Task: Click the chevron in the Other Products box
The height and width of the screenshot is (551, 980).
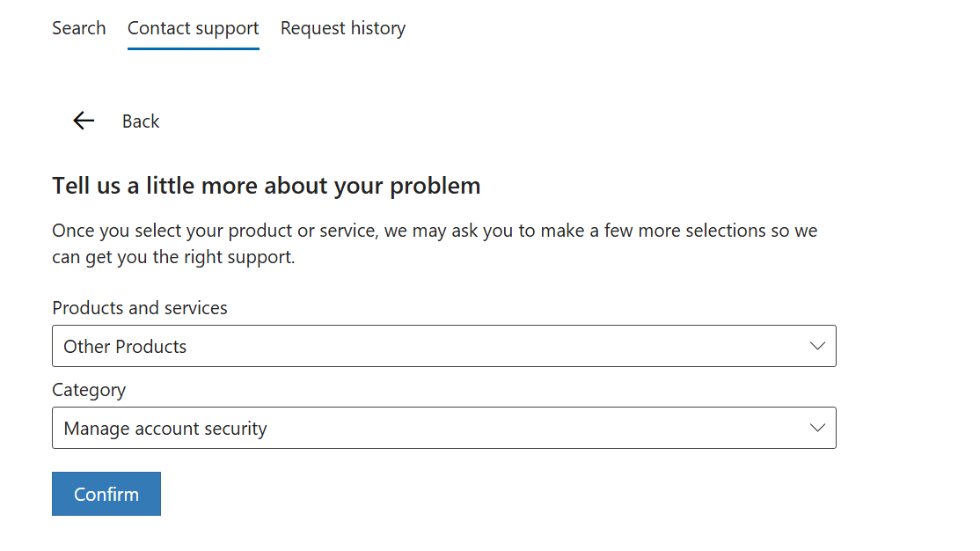Action: coord(817,346)
